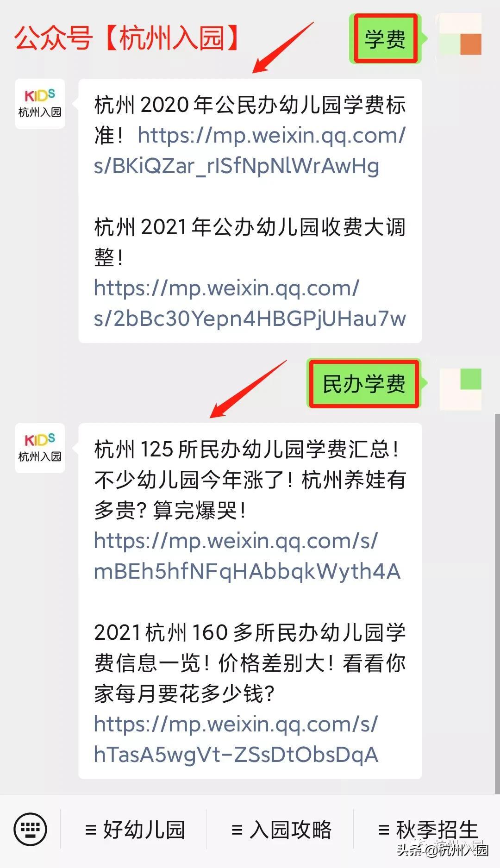
Task: Tap the user avatar beside 民办学费 message
Action: (x=461, y=389)
